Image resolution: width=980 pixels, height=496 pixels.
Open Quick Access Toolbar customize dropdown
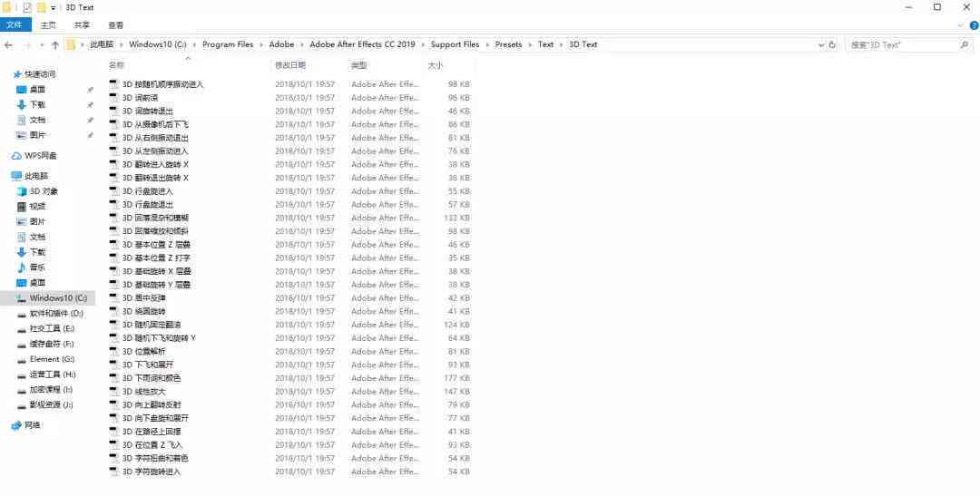coord(54,7)
